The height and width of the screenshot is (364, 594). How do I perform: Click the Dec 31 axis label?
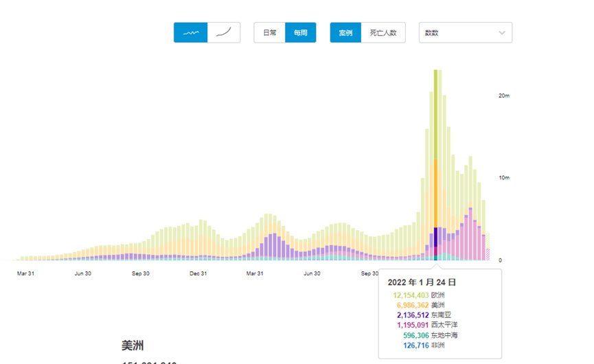pos(198,273)
